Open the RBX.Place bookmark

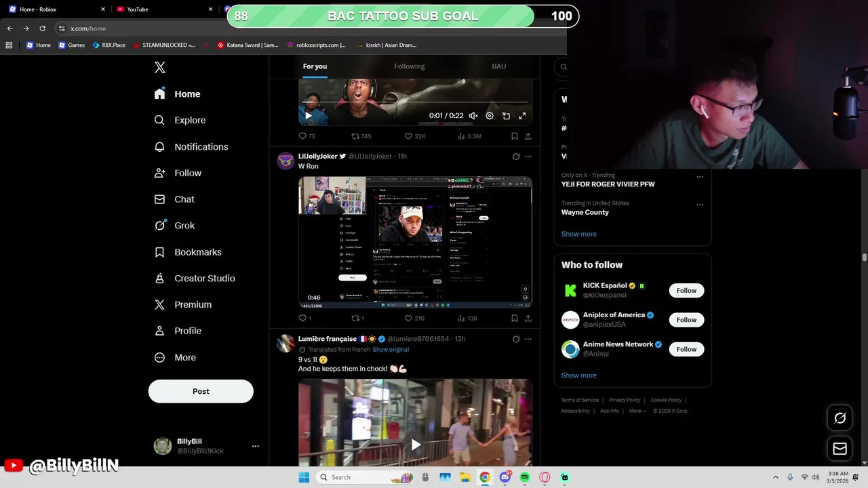click(x=109, y=45)
